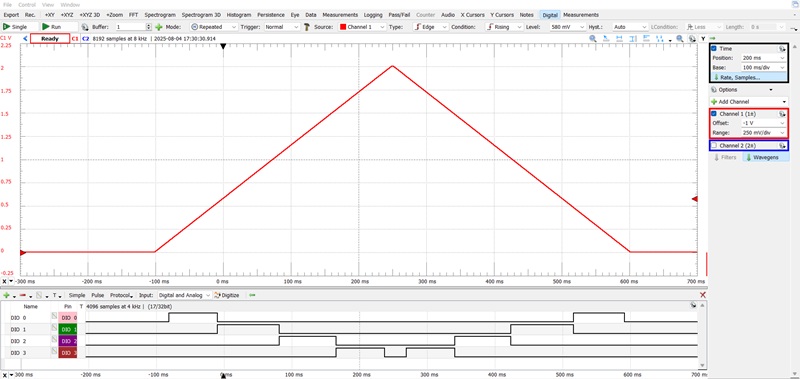Open the Protocol dropdown
This screenshot has width=800, height=379.
pos(121,295)
